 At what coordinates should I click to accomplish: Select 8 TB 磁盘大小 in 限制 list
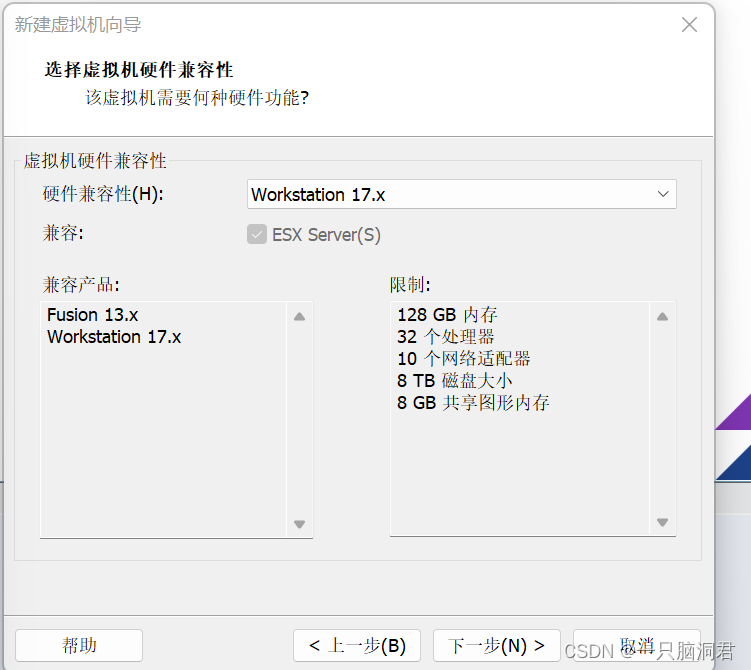(x=455, y=381)
